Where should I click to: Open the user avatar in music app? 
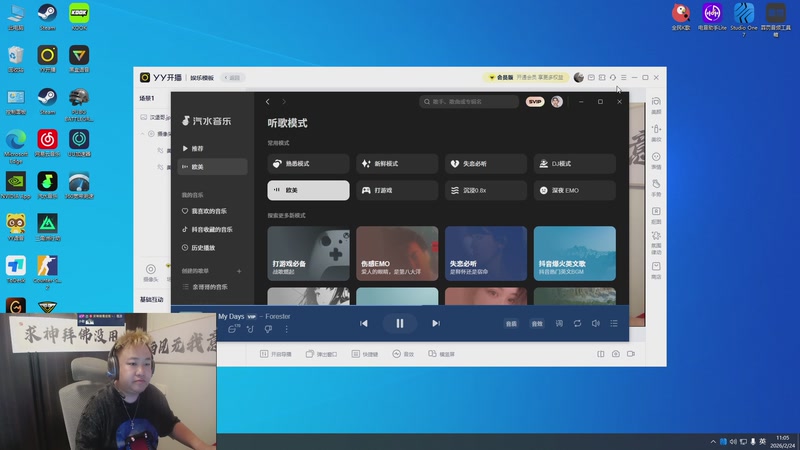pyautogui.click(x=557, y=102)
